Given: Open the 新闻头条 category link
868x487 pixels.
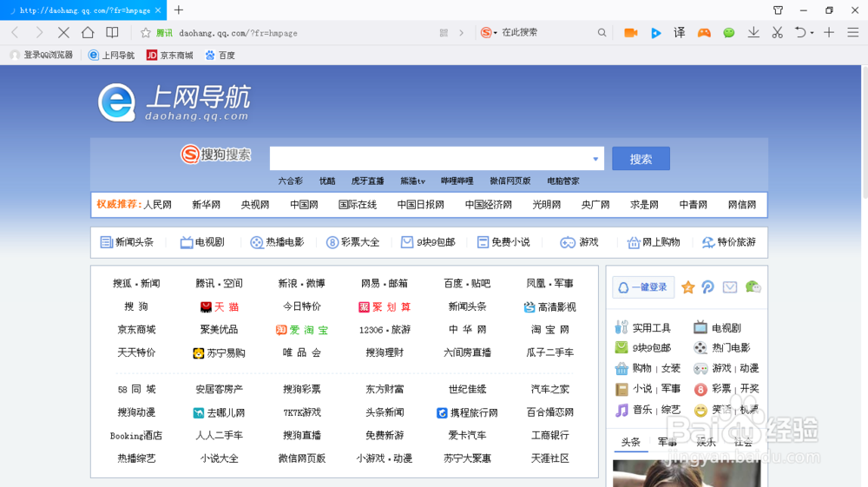Looking at the screenshot, I should tap(127, 242).
